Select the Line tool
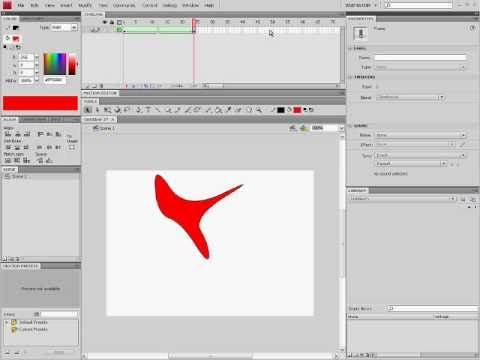 point(157,110)
